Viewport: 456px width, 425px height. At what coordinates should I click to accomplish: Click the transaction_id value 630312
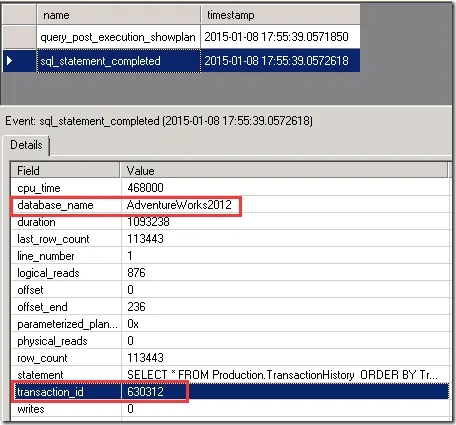pos(145,392)
